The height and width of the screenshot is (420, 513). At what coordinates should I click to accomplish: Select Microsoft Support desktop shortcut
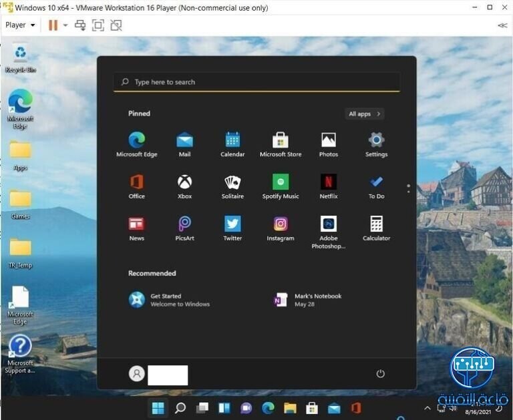tap(20, 354)
